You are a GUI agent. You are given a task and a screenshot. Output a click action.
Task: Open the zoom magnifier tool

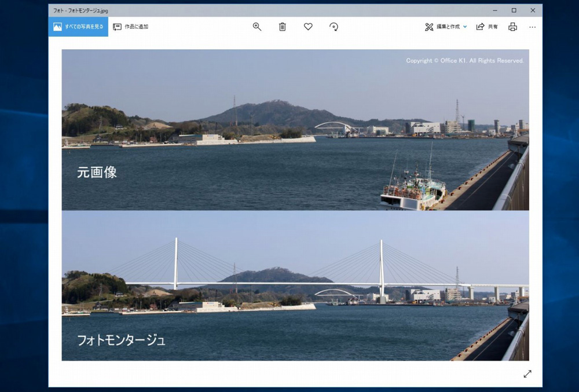[257, 27]
